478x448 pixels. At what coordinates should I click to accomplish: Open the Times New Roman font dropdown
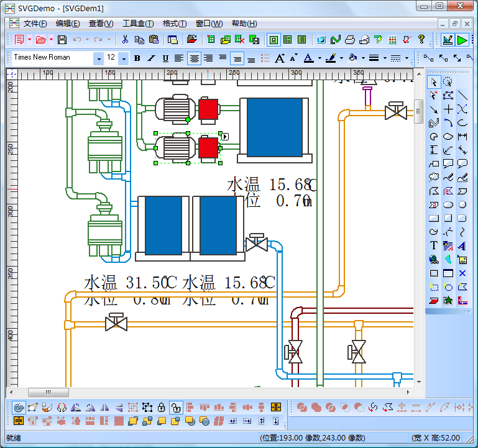[x=98, y=58]
